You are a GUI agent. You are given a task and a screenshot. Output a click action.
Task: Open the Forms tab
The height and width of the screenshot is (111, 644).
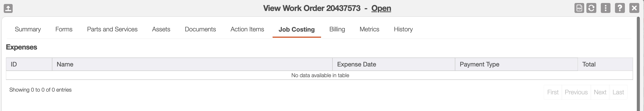[x=64, y=29]
